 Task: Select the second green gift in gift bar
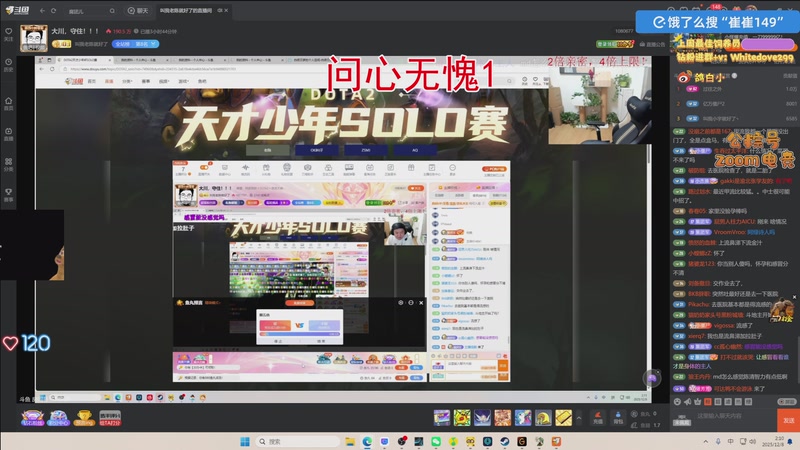coord(462,418)
